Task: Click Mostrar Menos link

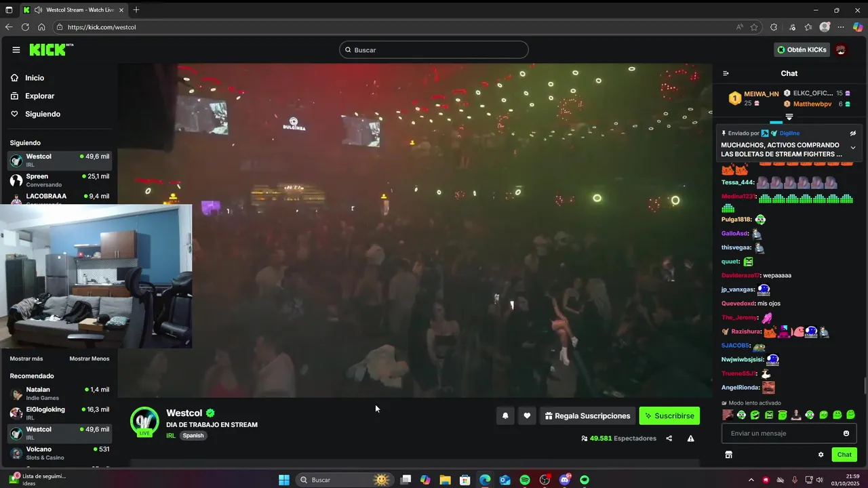Action: tap(89, 359)
